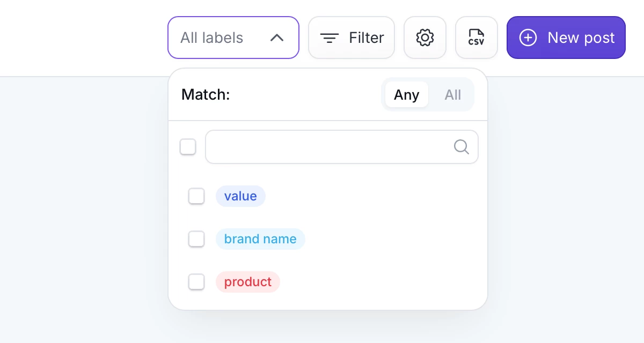
Task: Select the 'value' label tag
Action: 240,196
